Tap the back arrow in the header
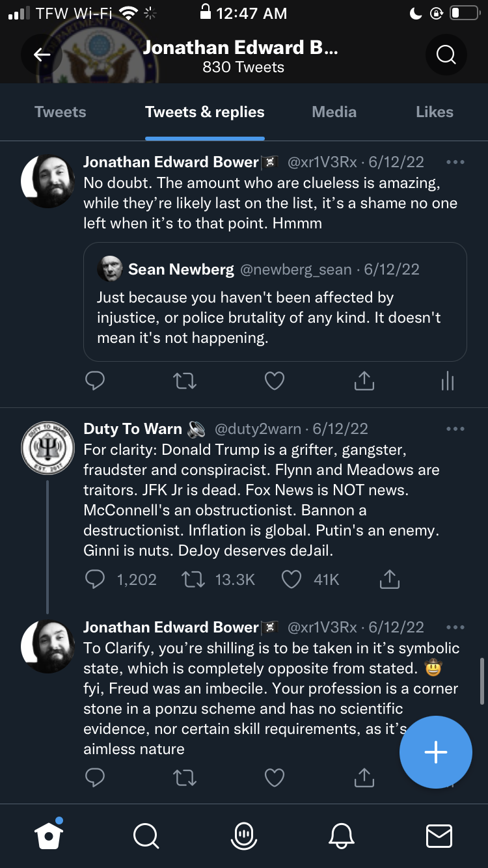This screenshot has width=488, height=868. click(42, 55)
